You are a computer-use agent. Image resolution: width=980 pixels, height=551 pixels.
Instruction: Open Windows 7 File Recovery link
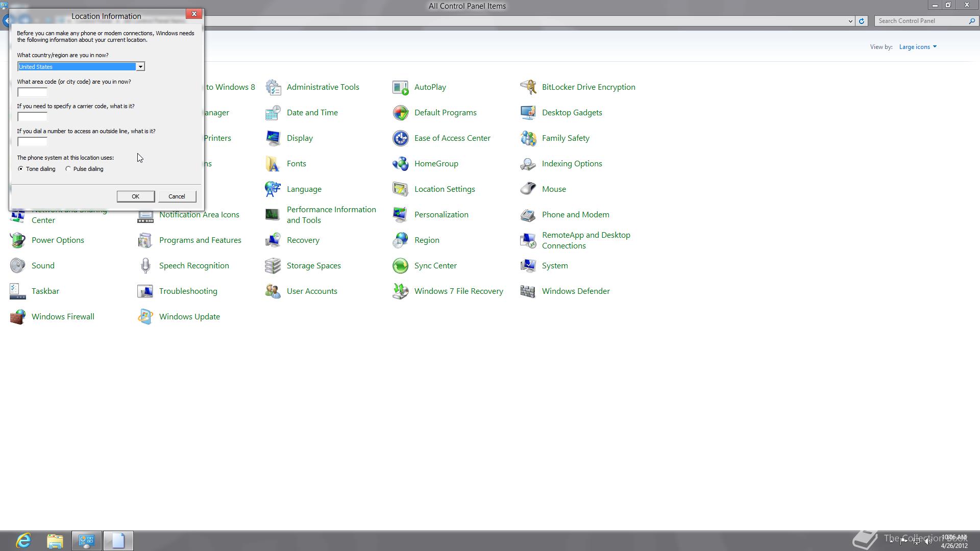(459, 291)
